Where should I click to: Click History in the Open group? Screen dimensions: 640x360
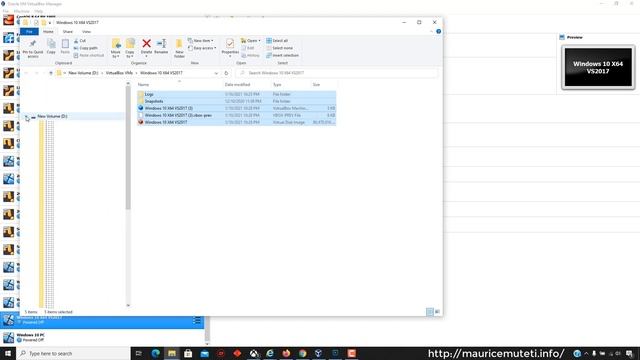(x=250, y=55)
